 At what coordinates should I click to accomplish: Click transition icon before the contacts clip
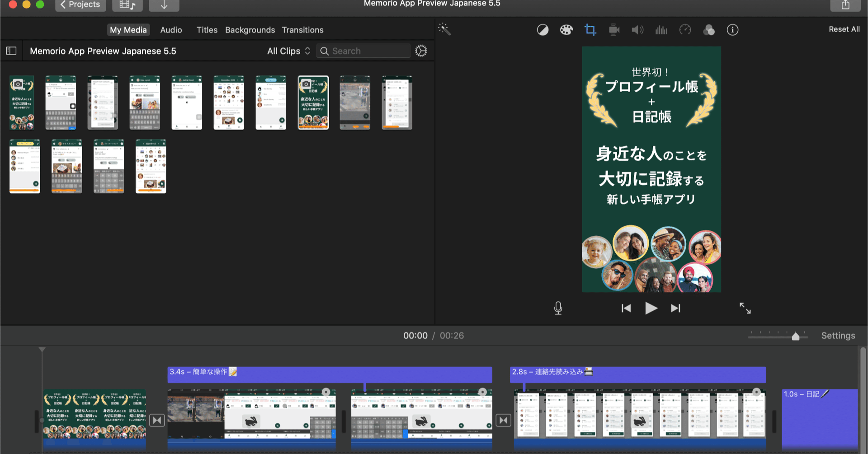503,421
